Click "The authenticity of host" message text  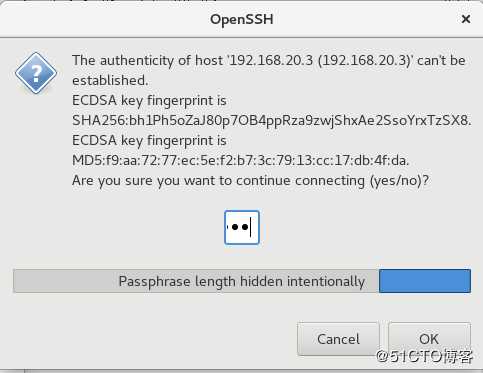pyautogui.click(x=147, y=60)
